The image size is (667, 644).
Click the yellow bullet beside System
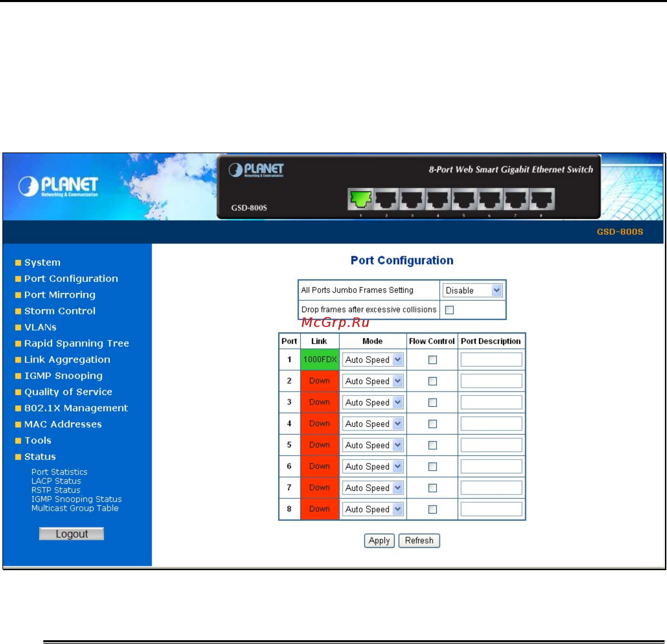click(18, 263)
